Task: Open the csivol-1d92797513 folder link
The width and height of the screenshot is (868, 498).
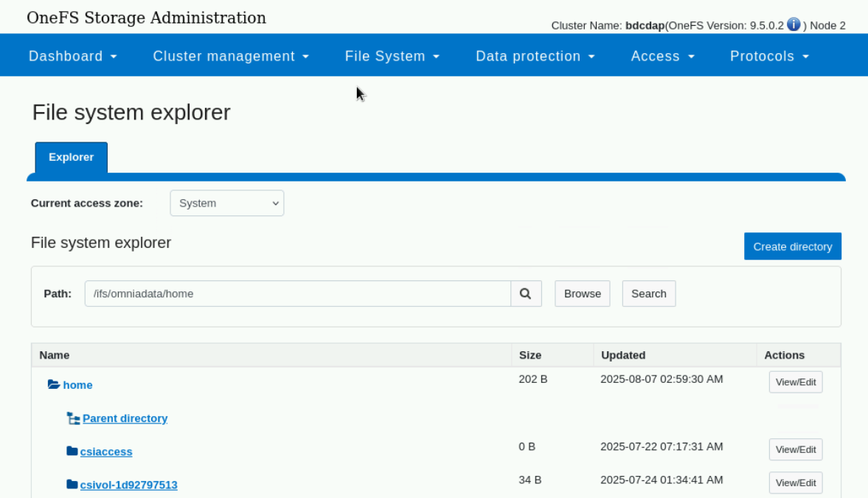Action: click(129, 485)
